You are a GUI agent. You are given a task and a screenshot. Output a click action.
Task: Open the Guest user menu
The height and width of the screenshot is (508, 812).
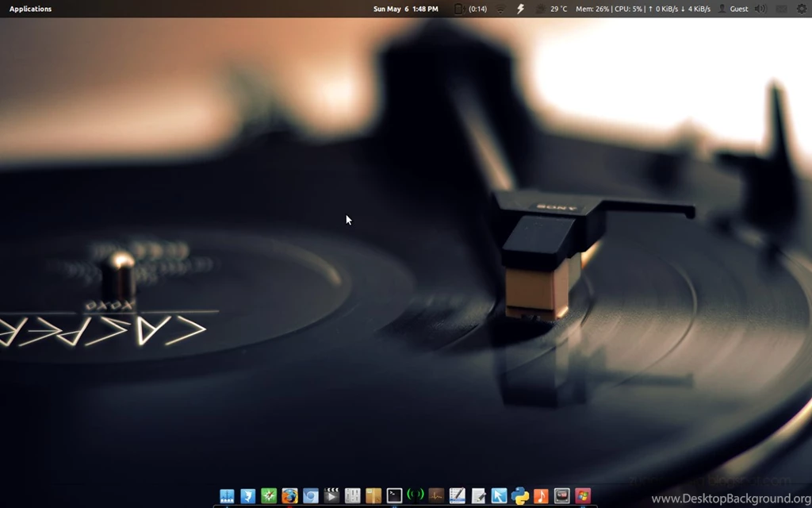[733, 9]
